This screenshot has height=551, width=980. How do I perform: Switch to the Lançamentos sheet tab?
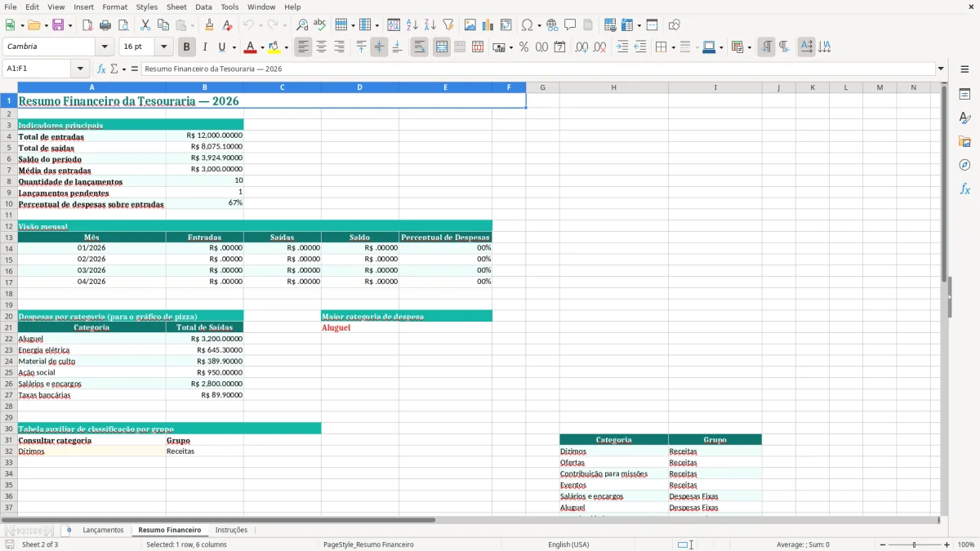pos(103,530)
